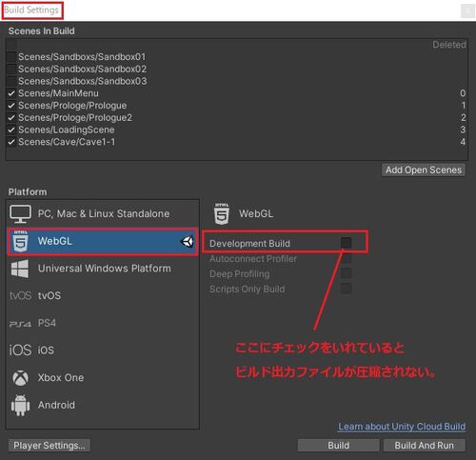Select the Scenes/Sandboxs/Sandbox01 scene name

point(82,57)
